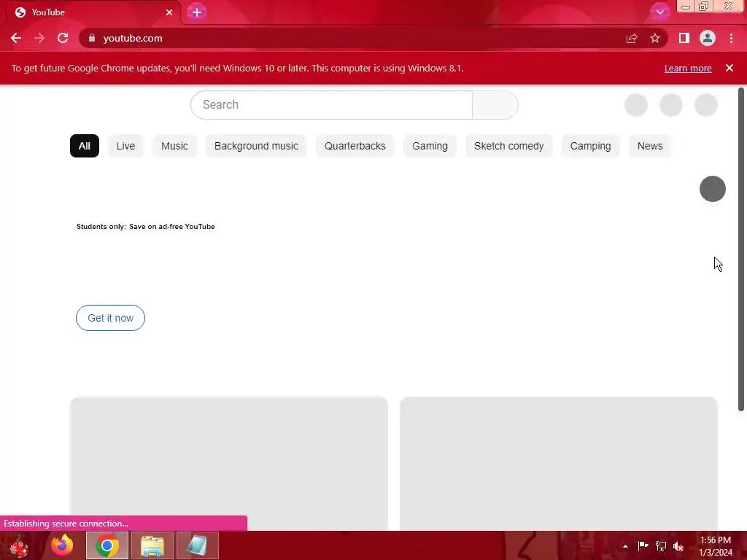The height and width of the screenshot is (560, 747).
Task: Open the Chrome side panel
Action: pos(684,38)
